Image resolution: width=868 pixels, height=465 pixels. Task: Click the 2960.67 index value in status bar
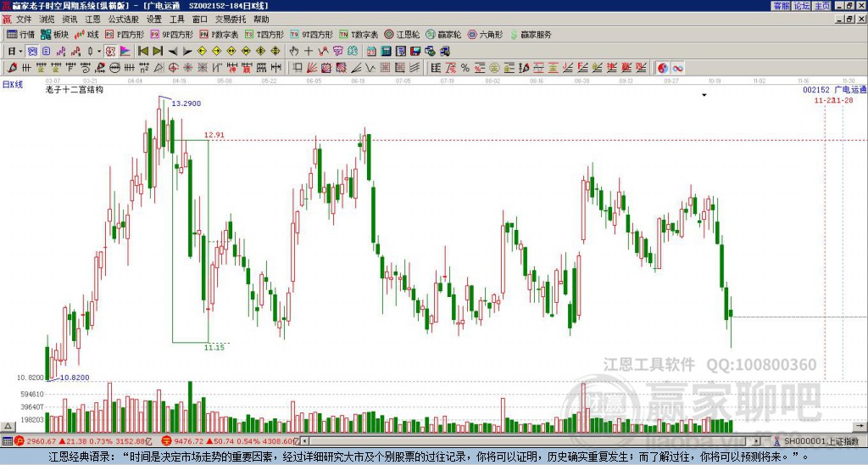41,441
